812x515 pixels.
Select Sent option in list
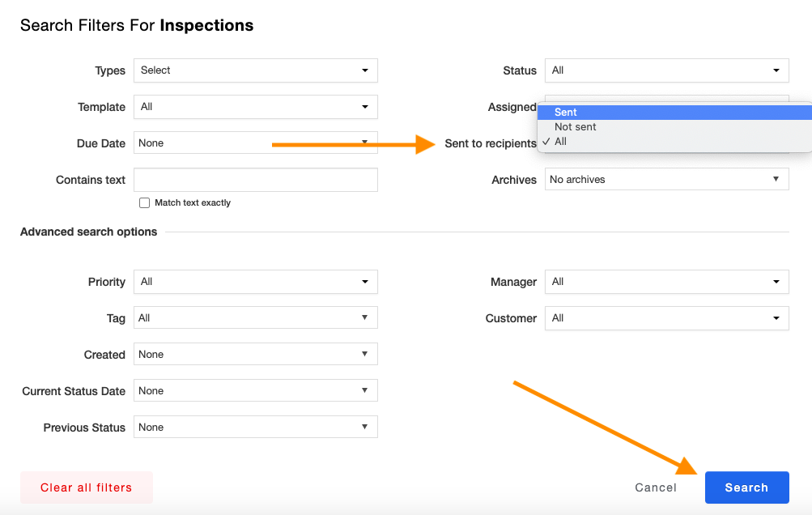click(x=566, y=113)
